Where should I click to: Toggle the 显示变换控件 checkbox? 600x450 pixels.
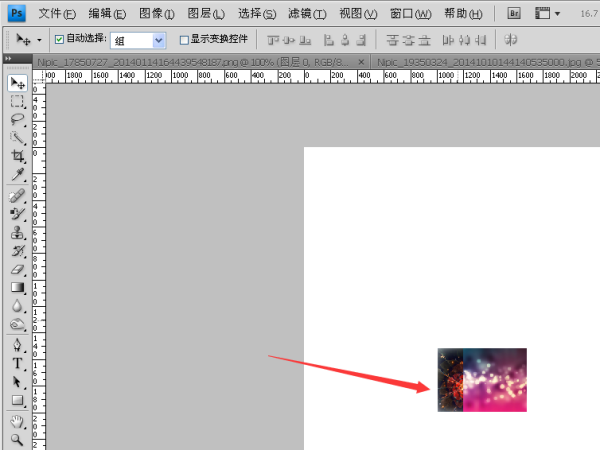point(184,40)
